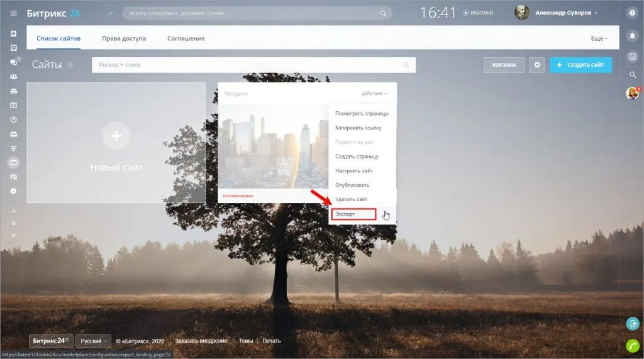Image resolution: width=644 pixels, height=359 pixels.
Task: Open the notifications bell
Action: (x=632, y=36)
